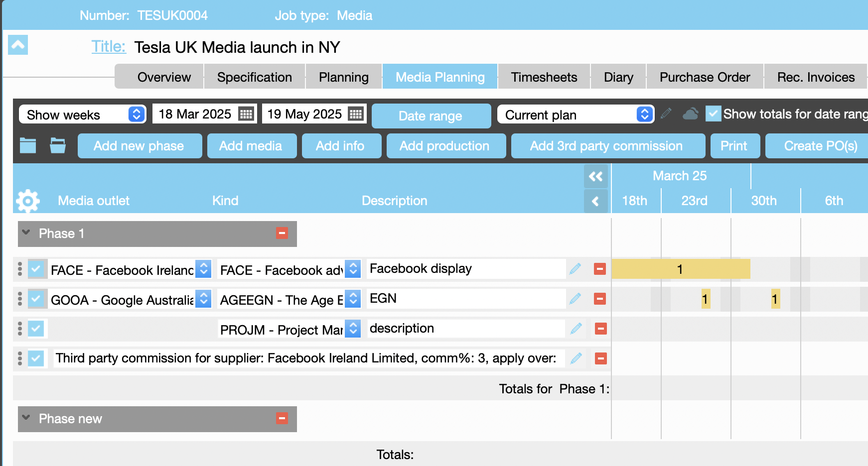Open the FACE - Facebook adv kind dropdown
The height and width of the screenshot is (466, 868).
tap(290, 269)
